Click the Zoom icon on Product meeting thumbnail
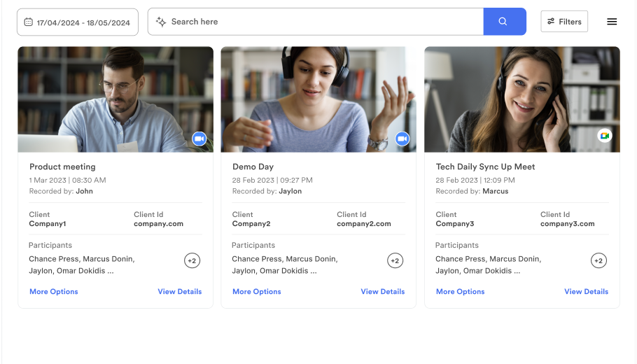 199,139
